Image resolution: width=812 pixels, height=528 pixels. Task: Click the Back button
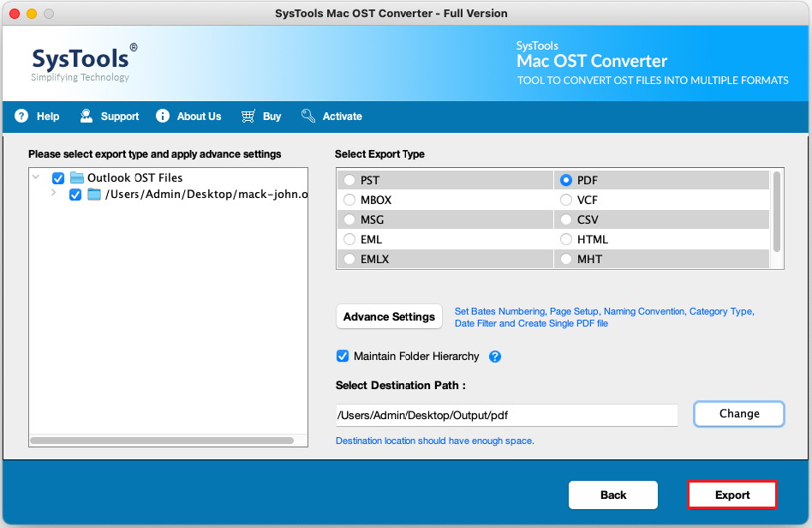[x=613, y=495]
